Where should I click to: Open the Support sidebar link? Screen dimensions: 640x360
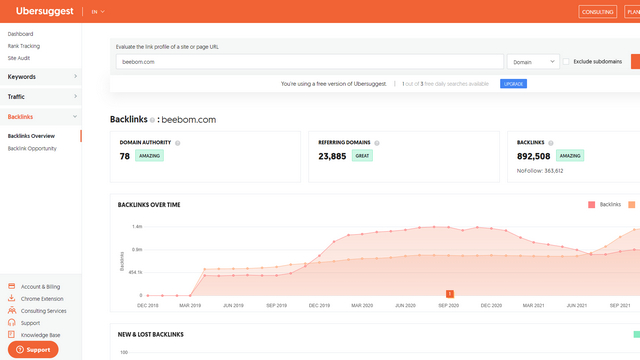click(30, 323)
